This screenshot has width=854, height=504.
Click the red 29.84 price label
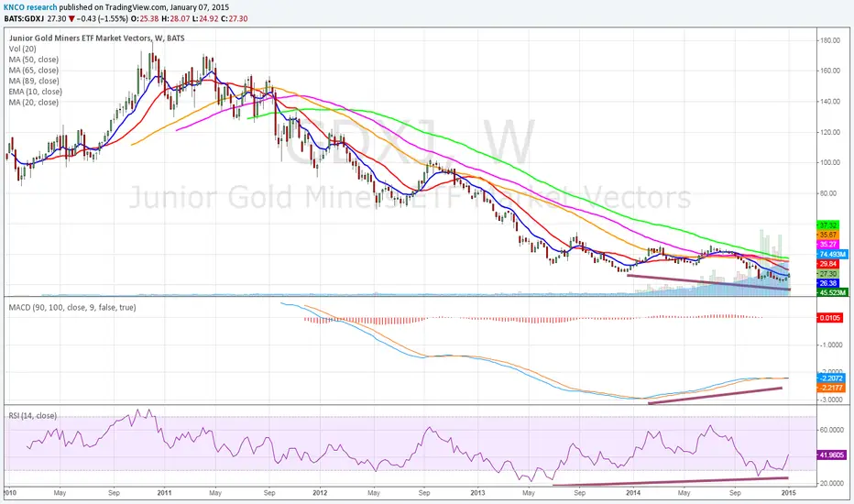coord(827,264)
